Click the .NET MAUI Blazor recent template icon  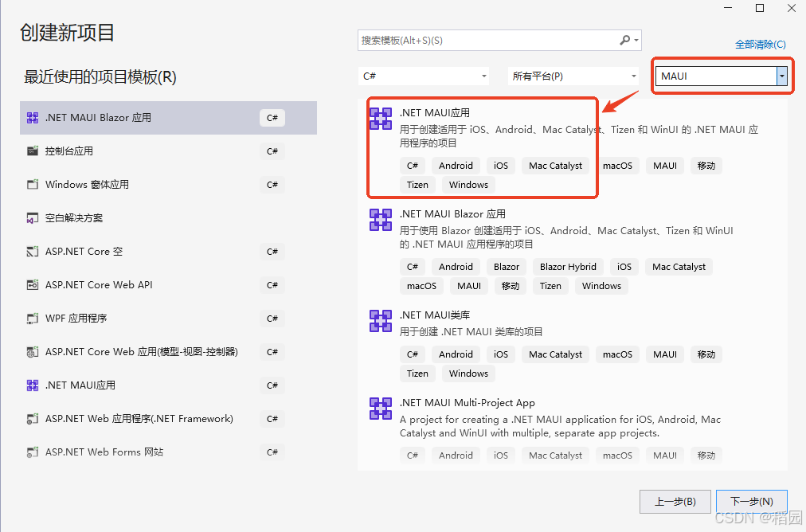coord(33,118)
